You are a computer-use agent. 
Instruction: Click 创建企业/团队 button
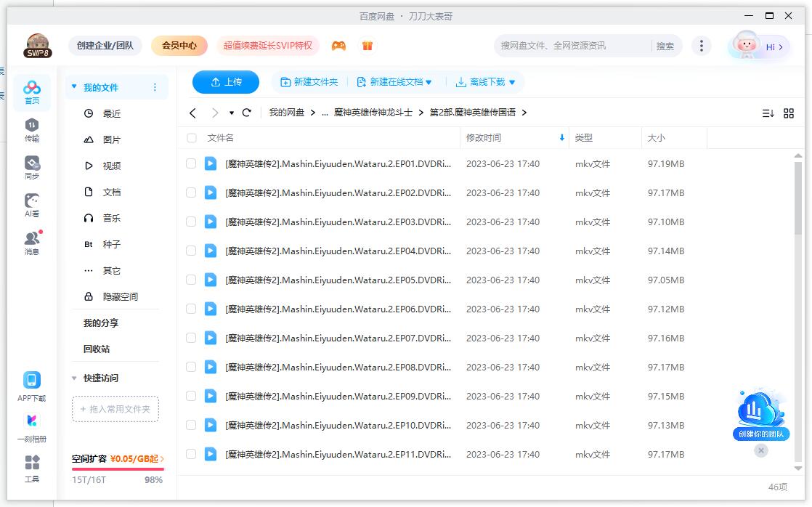[x=105, y=46]
